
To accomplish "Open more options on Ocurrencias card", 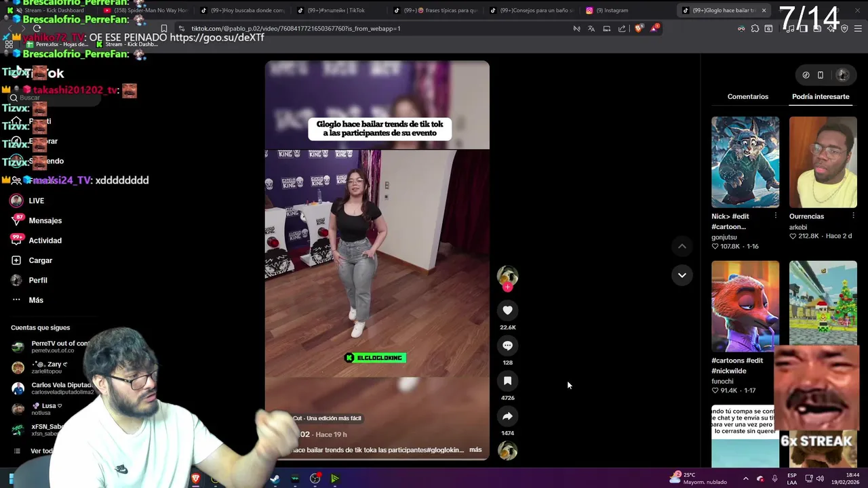I will click(853, 216).
